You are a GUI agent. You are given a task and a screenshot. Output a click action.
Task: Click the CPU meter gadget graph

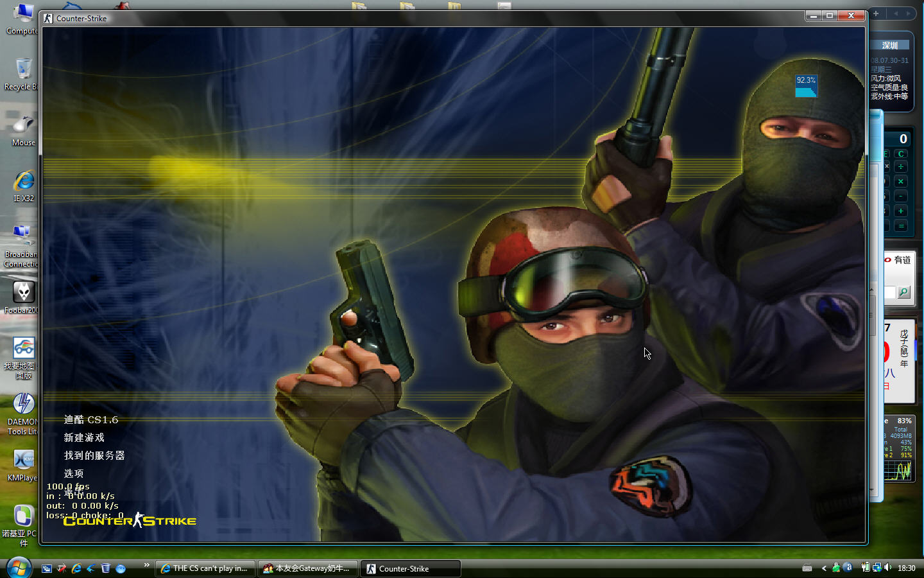pyautogui.click(x=899, y=471)
